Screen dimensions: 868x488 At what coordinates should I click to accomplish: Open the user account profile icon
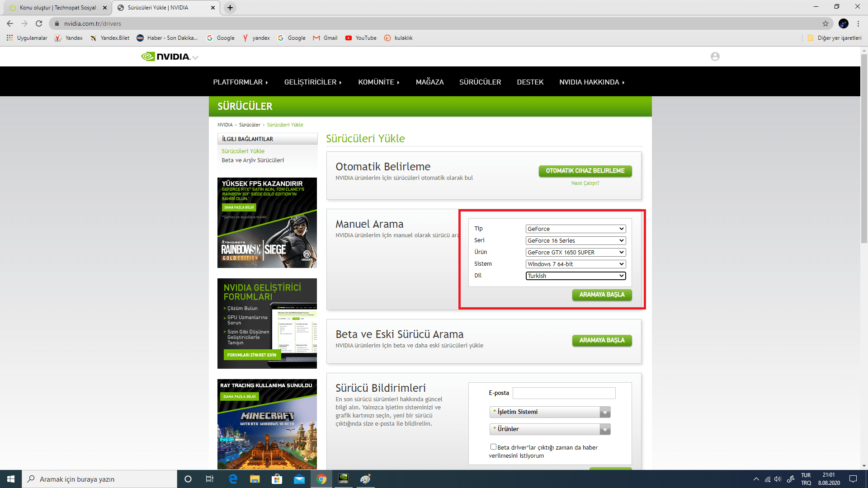click(x=715, y=56)
